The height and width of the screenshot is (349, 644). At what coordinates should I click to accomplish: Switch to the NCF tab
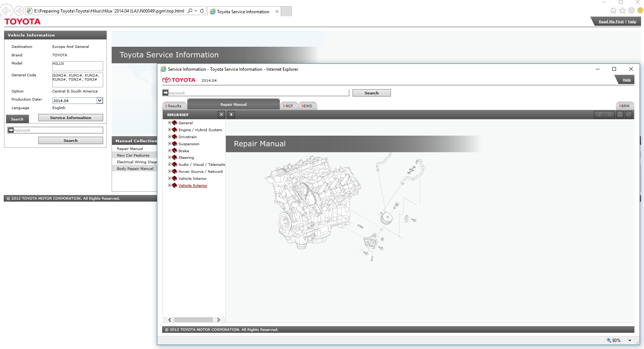(x=289, y=106)
